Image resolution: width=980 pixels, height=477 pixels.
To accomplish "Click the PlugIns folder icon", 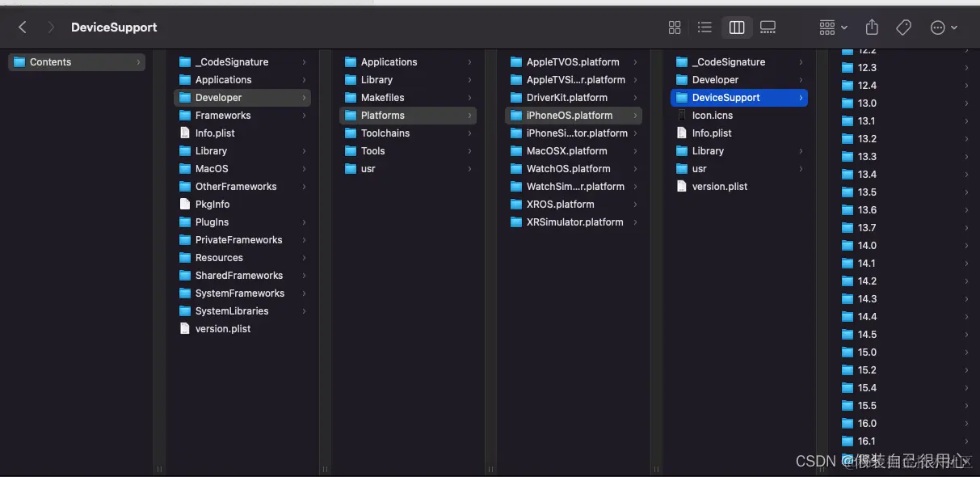I will click(x=185, y=222).
